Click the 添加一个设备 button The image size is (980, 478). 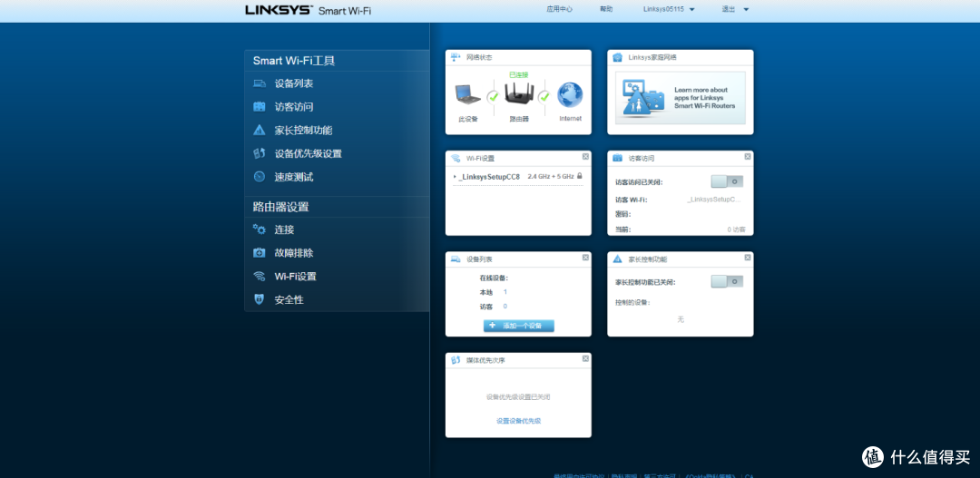point(519,326)
